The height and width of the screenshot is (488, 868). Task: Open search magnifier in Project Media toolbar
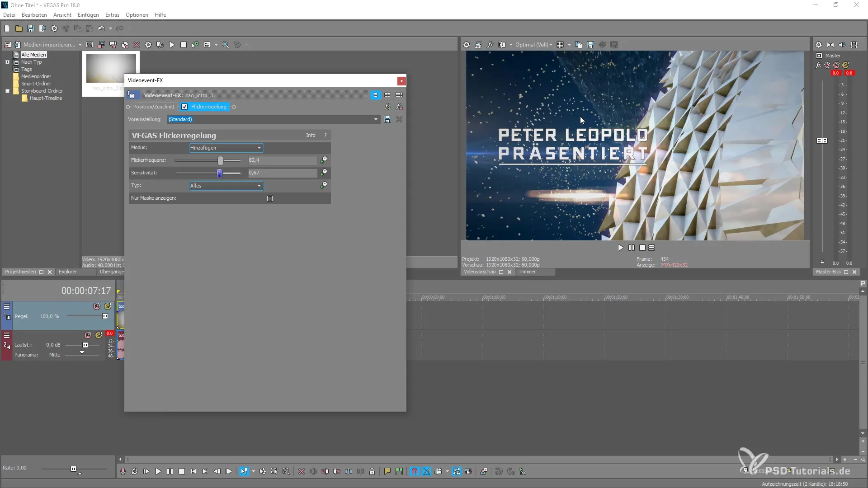tap(225, 45)
